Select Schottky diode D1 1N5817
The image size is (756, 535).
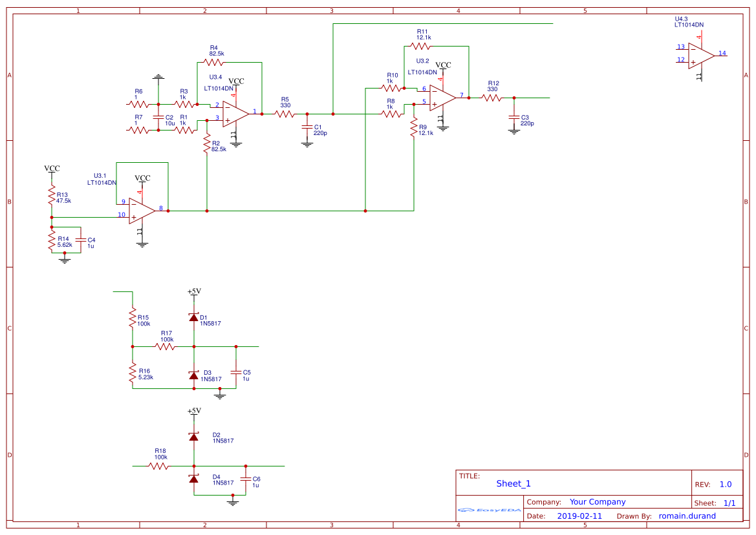[x=193, y=317]
